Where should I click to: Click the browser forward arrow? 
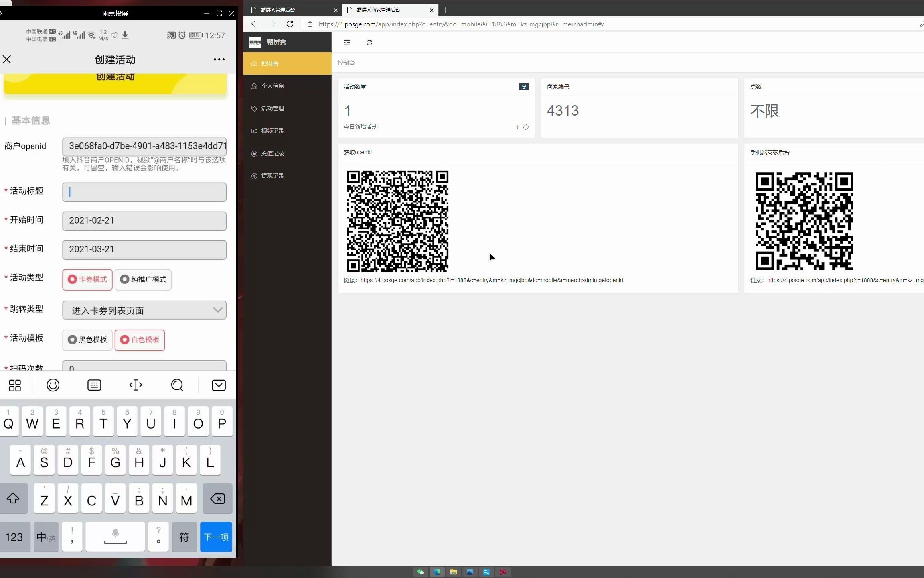272,24
